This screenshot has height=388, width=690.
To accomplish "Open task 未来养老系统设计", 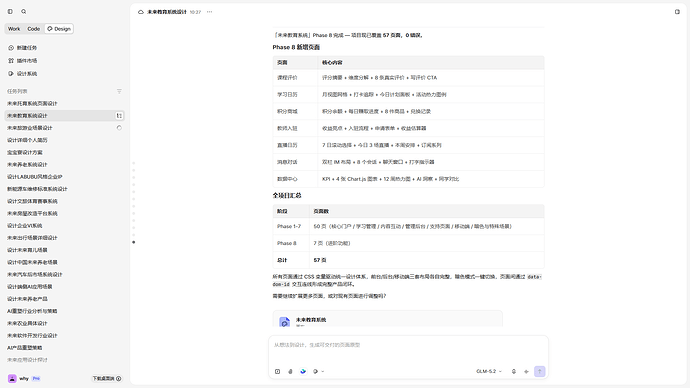I will [64, 165].
